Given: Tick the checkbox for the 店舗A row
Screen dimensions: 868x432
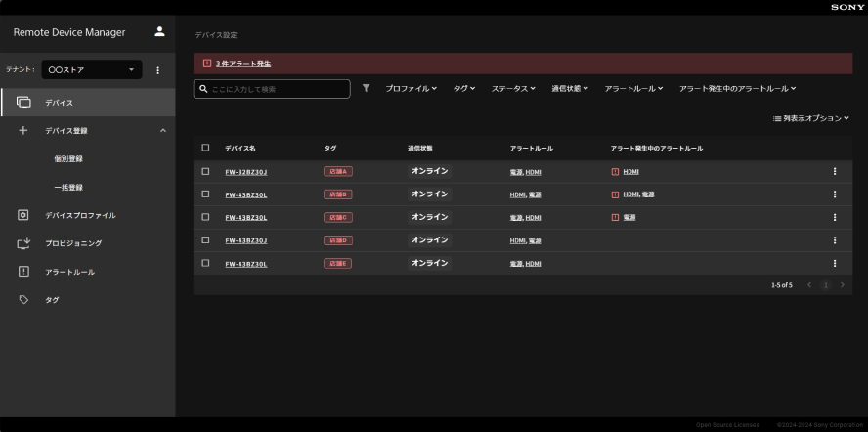Looking at the screenshot, I should (x=205, y=171).
